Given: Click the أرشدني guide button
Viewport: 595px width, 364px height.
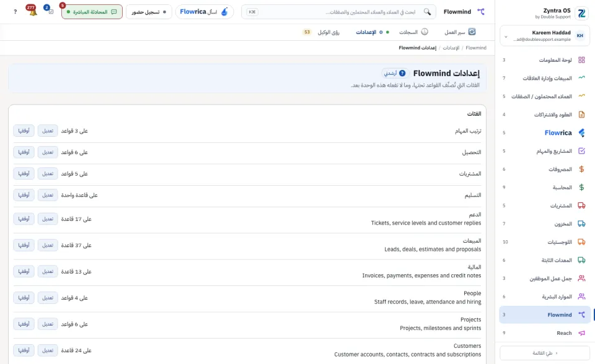Looking at the screenshot, I should (395, 73).
